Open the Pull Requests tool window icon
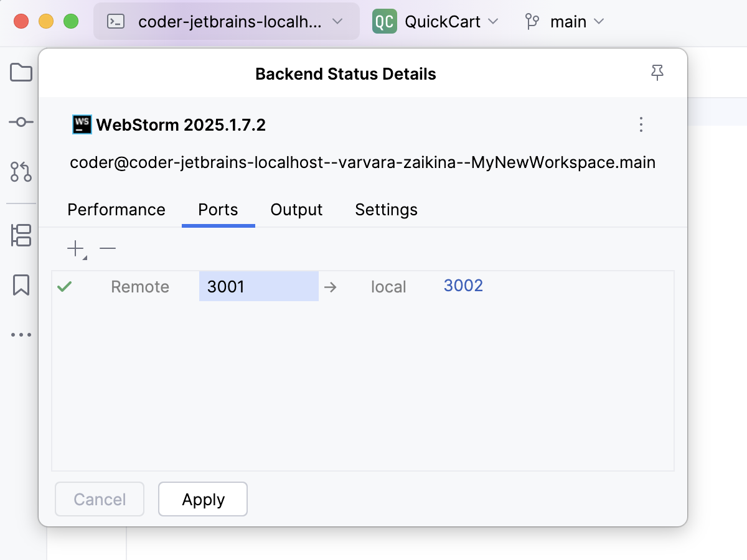The height and width of the screenshot is (560, 747). point(21,172)
